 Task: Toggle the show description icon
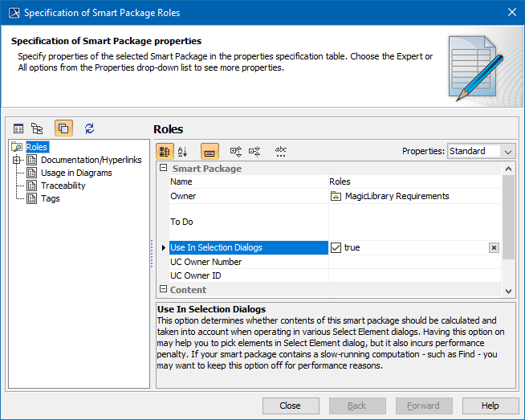(x=209, y=151)
